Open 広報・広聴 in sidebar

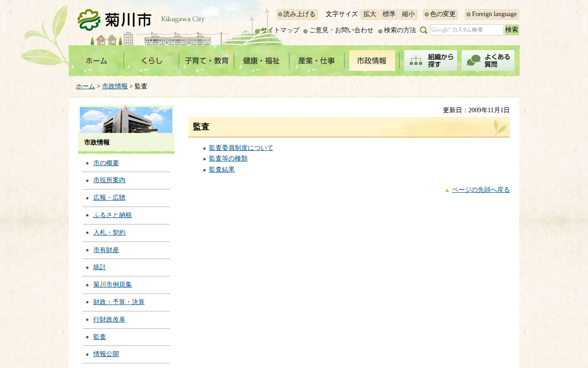click(x=109, y=198)
